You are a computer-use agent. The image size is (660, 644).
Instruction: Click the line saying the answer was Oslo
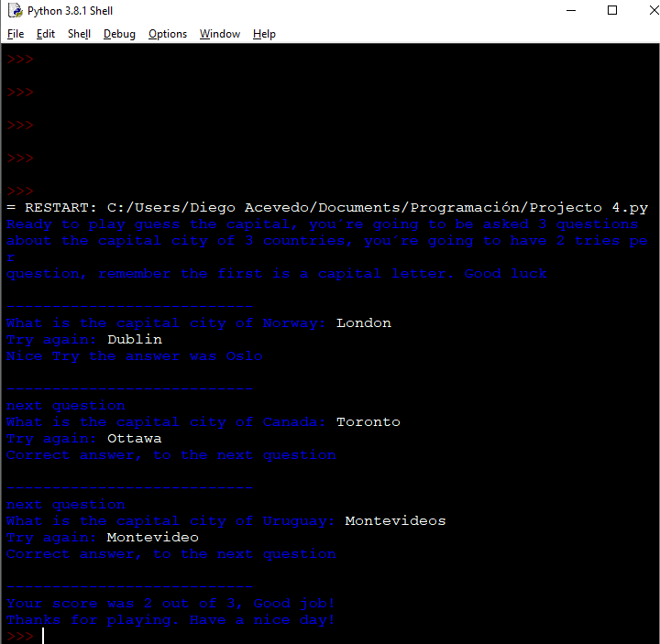coord(134,356)
